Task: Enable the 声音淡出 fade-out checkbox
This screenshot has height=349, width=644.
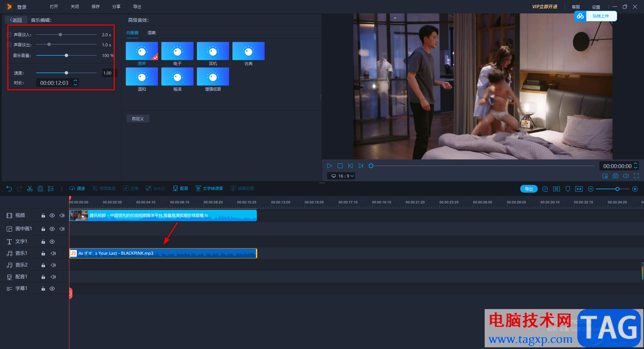Action: coord(9,45)
